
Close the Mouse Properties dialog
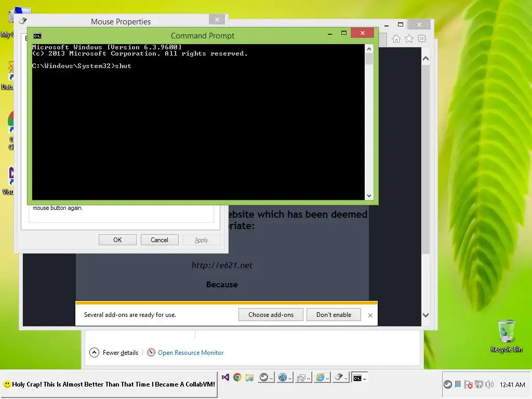217,20
